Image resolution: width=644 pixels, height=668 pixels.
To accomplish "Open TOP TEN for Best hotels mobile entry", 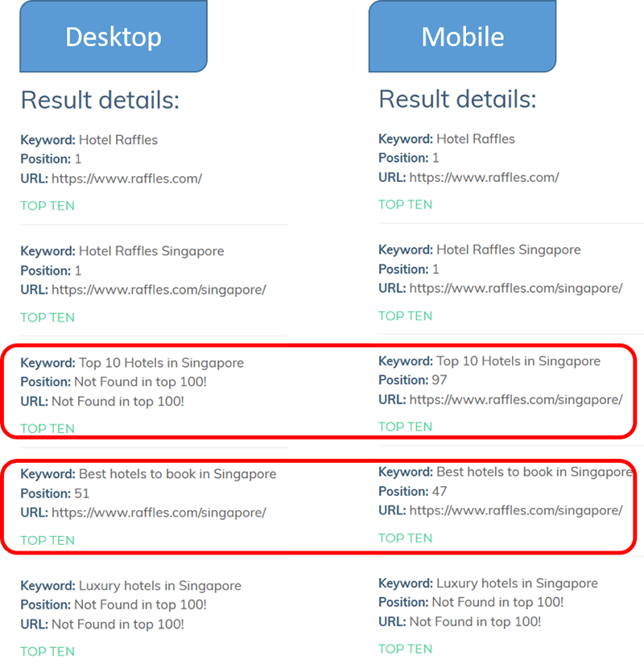I will (x=405, y=538).
